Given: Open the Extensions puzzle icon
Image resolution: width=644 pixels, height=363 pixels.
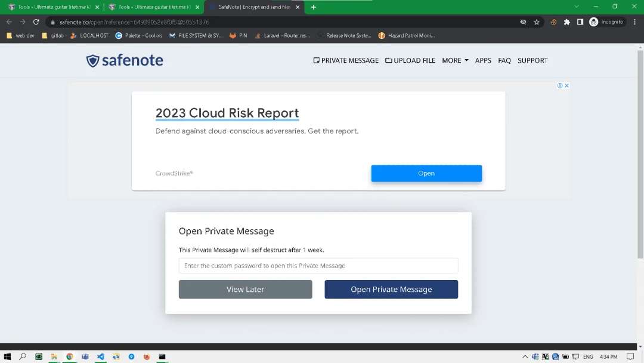Looking at the screenshot, I should pyautogui.click(x=567, y=22).
